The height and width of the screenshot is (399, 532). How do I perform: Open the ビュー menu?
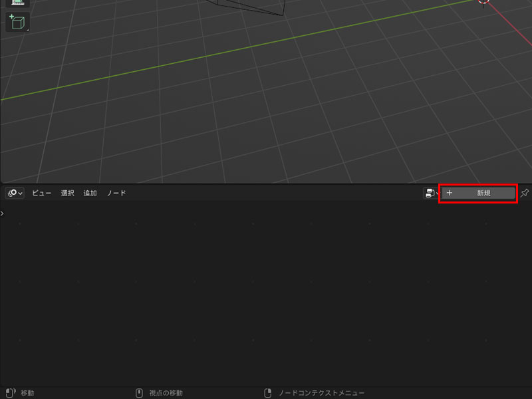pos(41,193)
